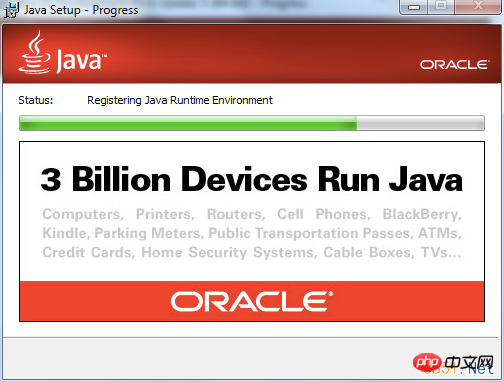Click the Oracle logo in red header

click(x=455, y=65)
